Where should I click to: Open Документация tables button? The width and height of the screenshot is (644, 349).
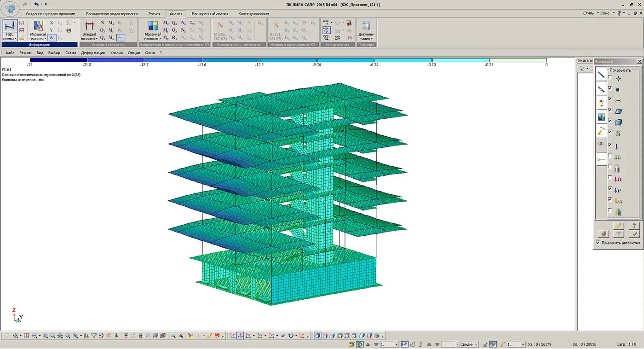click(366, 30)
